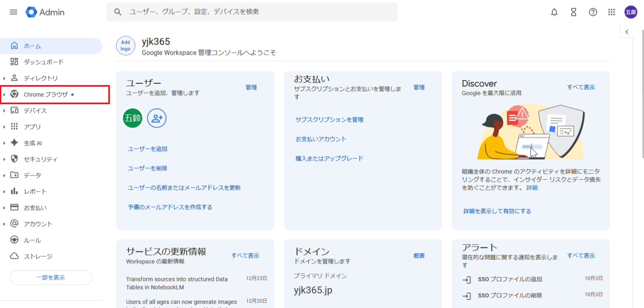Screen dimensions: 644x308
Task: Expand the Chrome ブラウザ section arrow
Action: (x=4, y=95)
